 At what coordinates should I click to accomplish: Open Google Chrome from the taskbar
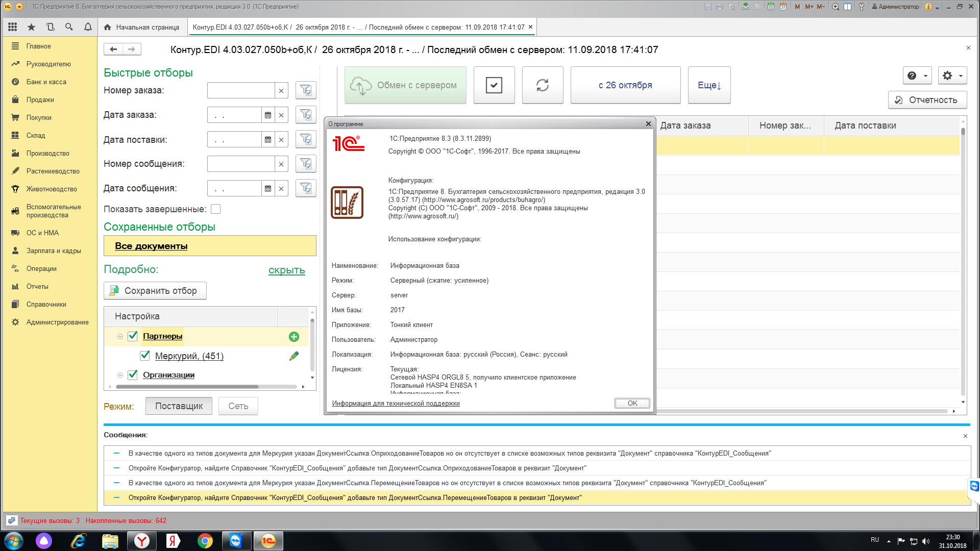[205, 541]
